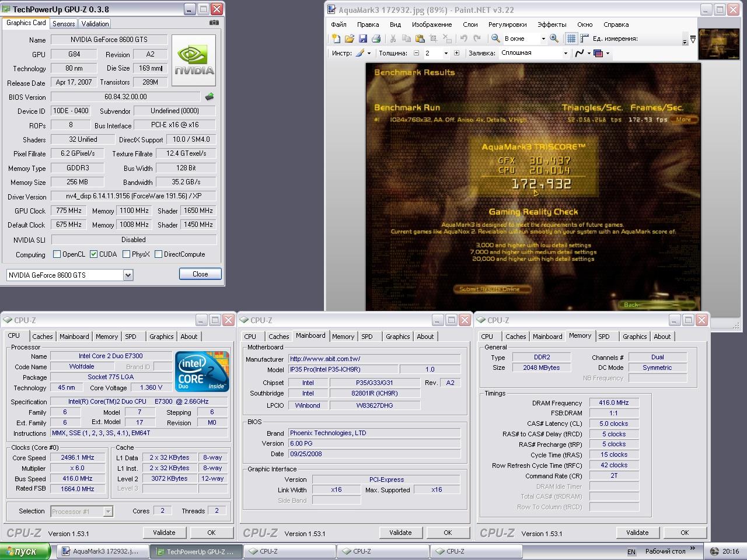747x560 pixels.
Task: Click the Crop to selection icon
Action: click(433, 38)
